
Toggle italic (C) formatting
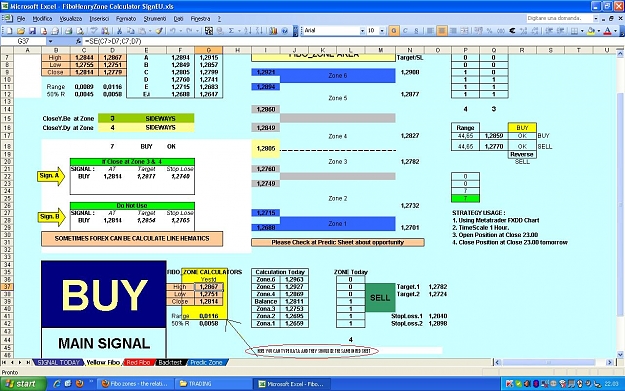405,31
